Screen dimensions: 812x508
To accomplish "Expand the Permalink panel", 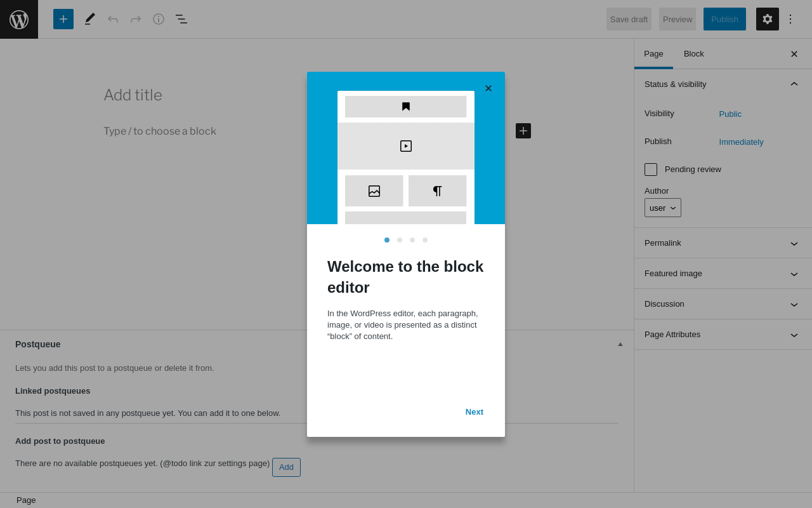I will pos(723,243).
